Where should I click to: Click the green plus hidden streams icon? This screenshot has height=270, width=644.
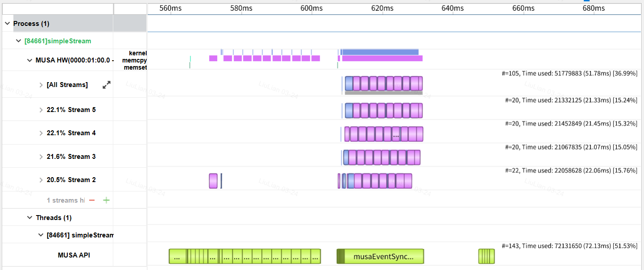[x=106, y=200]
